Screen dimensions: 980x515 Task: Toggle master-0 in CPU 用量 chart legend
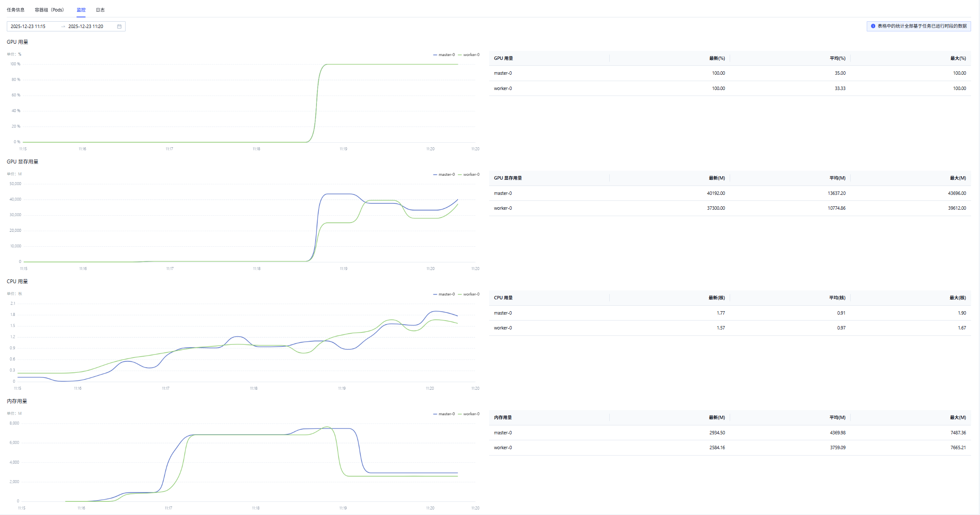(x=444, y=294)
